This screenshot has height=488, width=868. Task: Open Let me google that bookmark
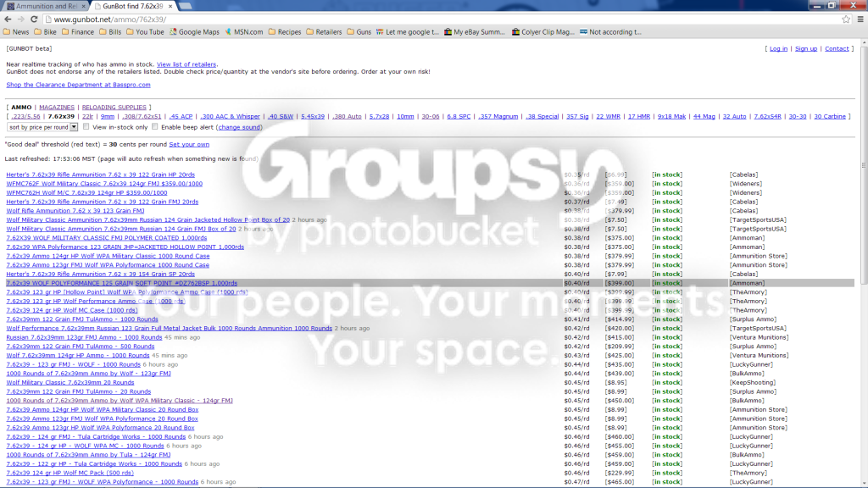tap(408, 32)
